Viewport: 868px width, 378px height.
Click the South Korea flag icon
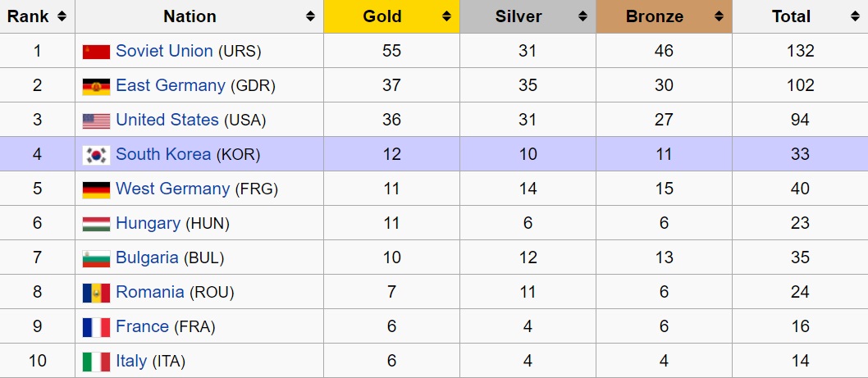[96, 155]
